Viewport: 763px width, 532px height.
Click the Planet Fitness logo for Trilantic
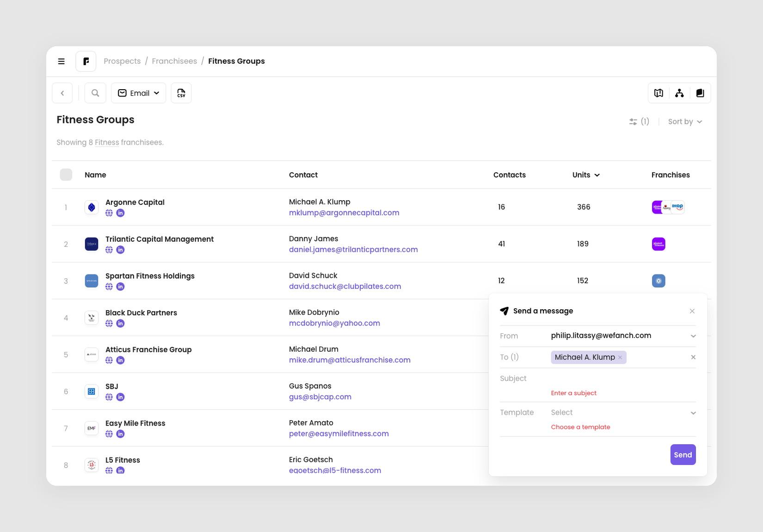(x=658, y=244)
